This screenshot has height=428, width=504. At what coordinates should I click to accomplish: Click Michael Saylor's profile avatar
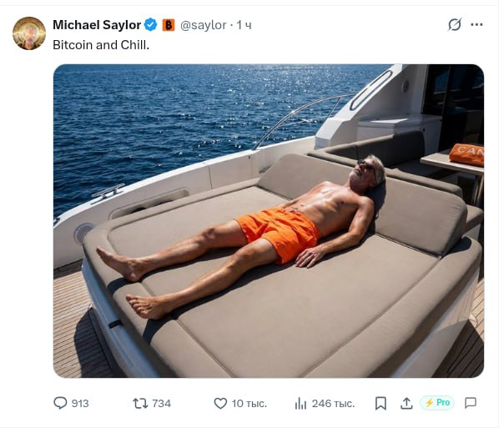tap(29, 33)
